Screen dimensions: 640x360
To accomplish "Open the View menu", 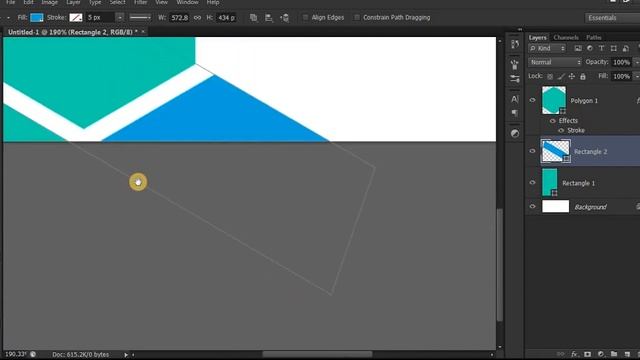I will tap(161, 2).
